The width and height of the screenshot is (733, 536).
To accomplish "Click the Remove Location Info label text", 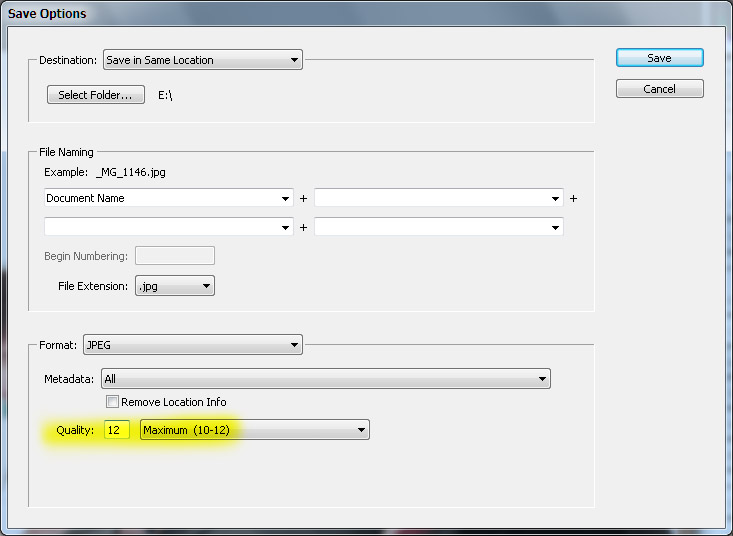I will (x=174, y=402).
